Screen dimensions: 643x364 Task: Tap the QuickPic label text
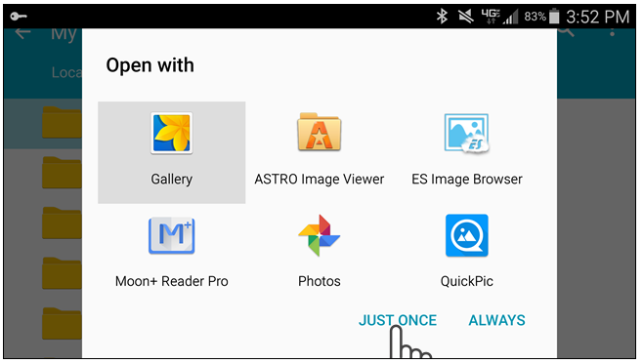467,281
